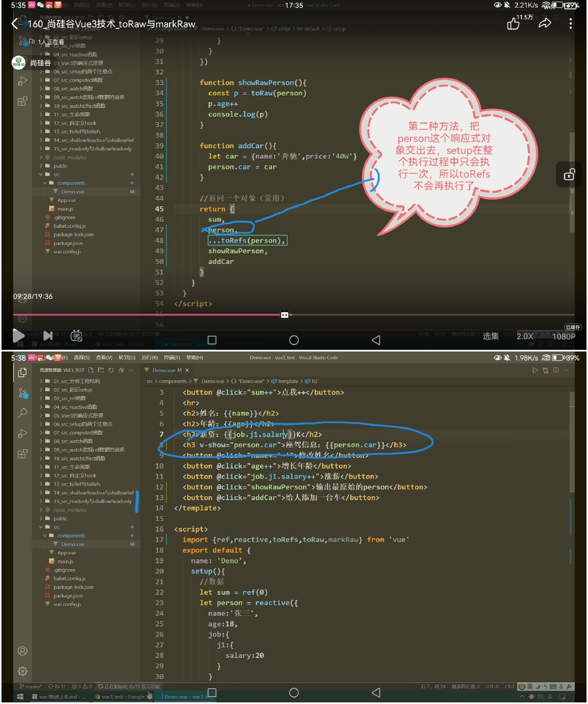Screen dimensions: 588x704
Task: Open the Search magnifier in activity bar
Action: coord(23,413)
